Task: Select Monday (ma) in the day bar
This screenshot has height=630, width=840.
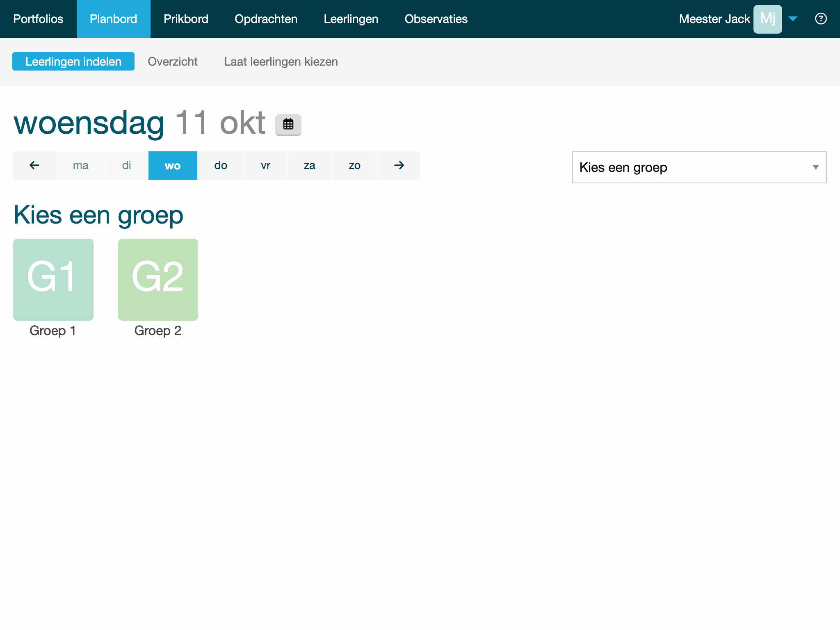Action: pyautogui.click(x=81, y=166)
